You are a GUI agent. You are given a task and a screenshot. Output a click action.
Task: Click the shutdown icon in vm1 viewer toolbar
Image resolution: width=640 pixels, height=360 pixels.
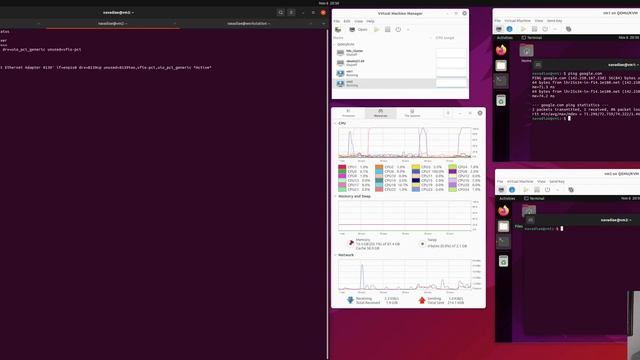545,29
